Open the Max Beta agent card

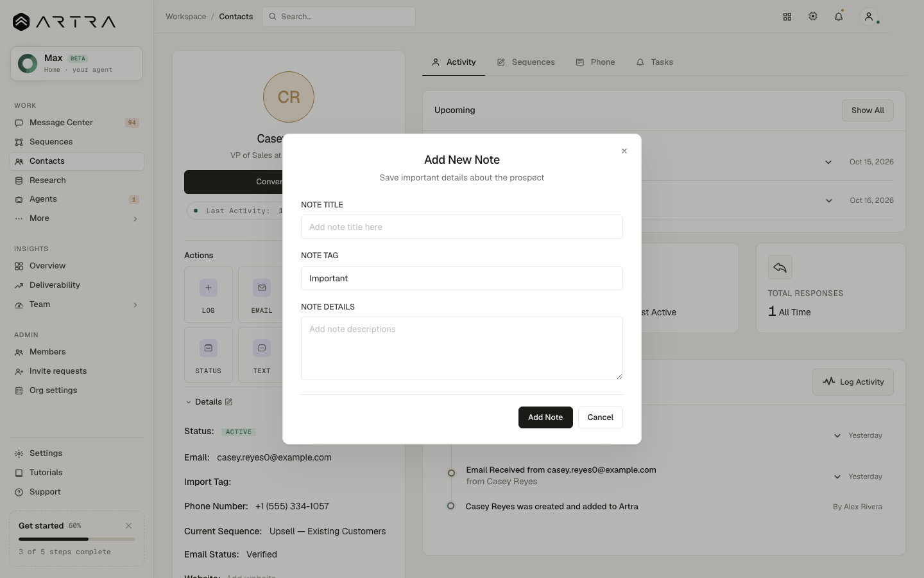[x=76, y=64]
